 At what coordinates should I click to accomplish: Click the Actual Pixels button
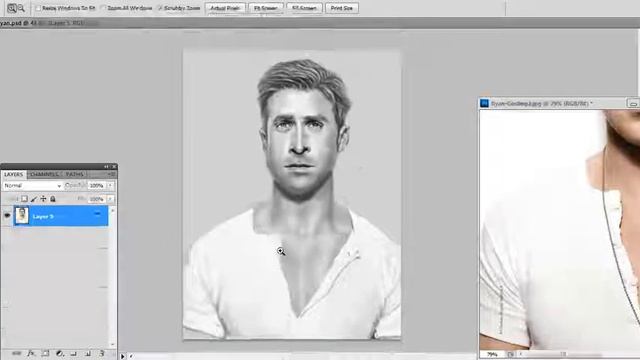225,8
